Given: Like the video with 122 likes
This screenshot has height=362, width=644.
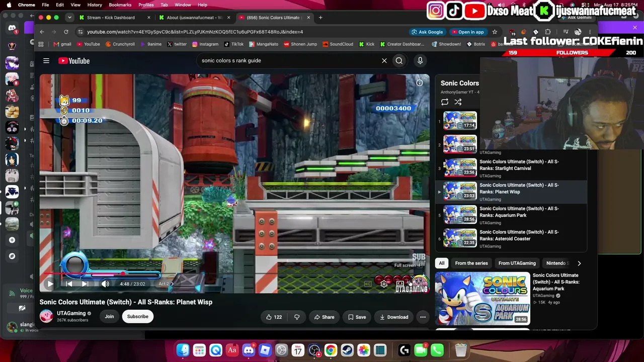Looking at the screenshot, I should click(x=274, y=317).
